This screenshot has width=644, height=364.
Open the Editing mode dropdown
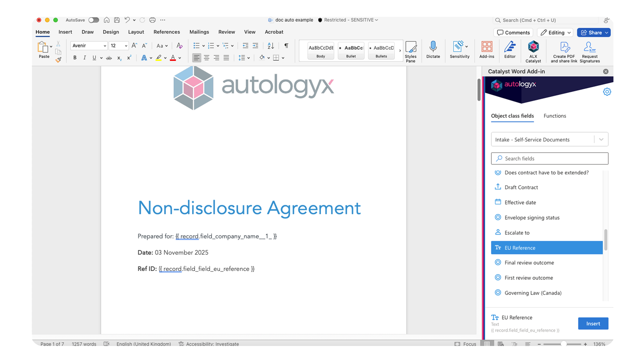[555, 33]
